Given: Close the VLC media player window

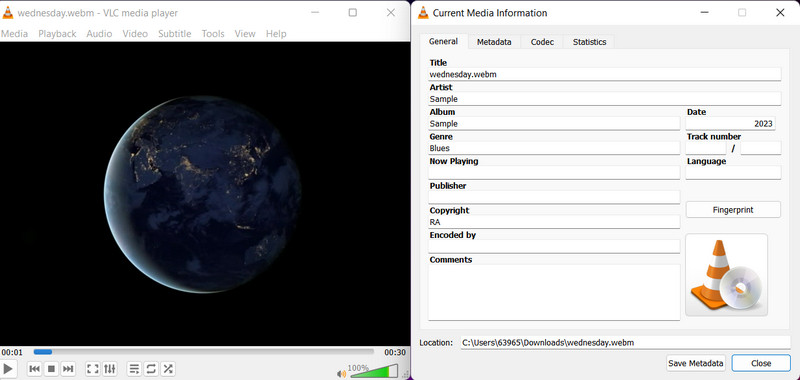Looking at the screenshot, I should 391,13.
